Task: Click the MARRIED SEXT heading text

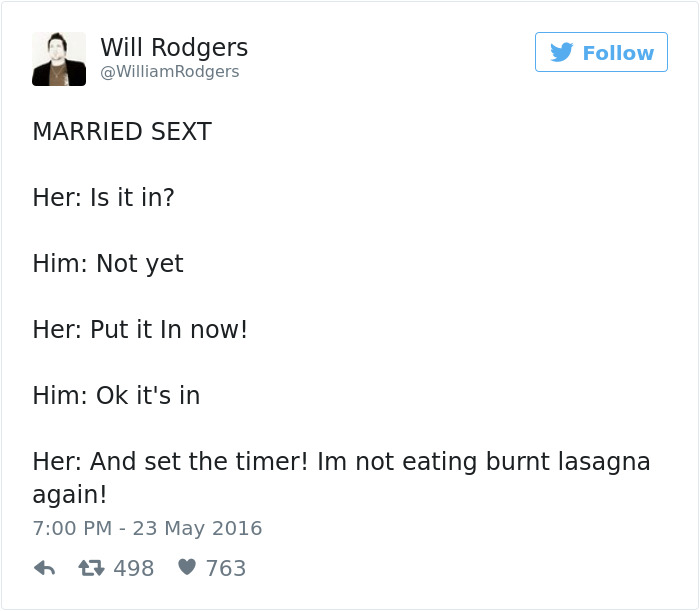Action: tap(122, 131)
